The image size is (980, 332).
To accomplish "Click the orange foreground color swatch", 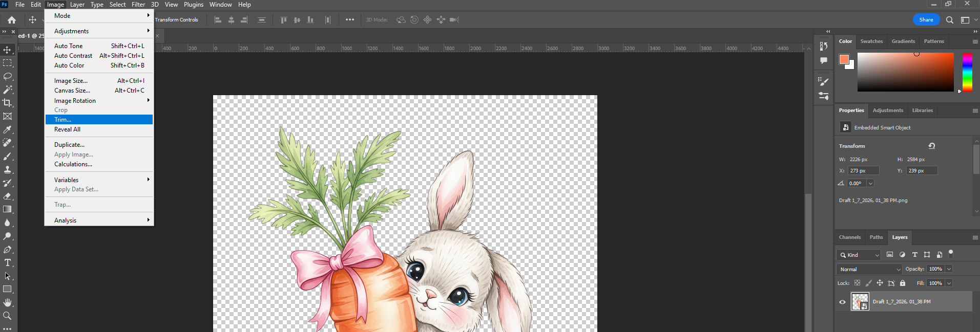I will (x=844, y=59).
